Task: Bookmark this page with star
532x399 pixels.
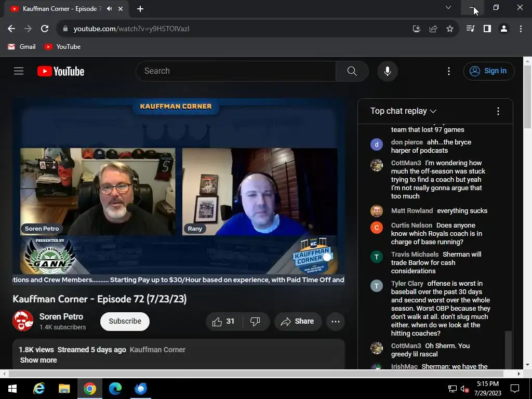Action: (x=450, y=29)
